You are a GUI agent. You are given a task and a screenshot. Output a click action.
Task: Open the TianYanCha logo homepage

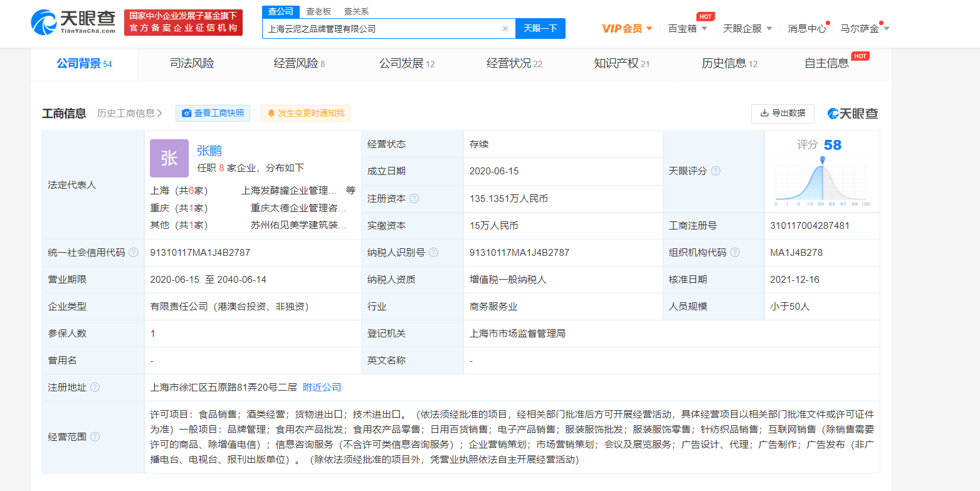[73, 23]
